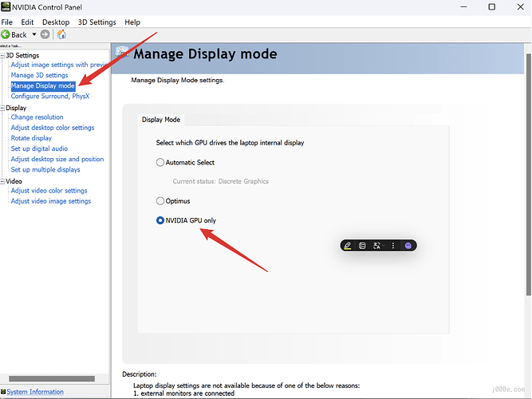Click the System Information icon
The image size is (532, 399).
[3, 392]
